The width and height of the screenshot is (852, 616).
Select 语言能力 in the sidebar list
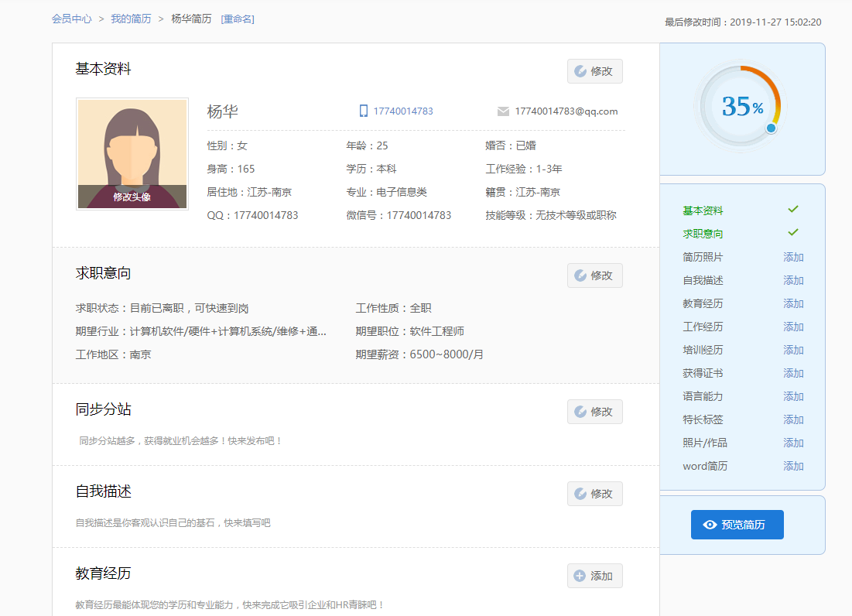[703, 396]
